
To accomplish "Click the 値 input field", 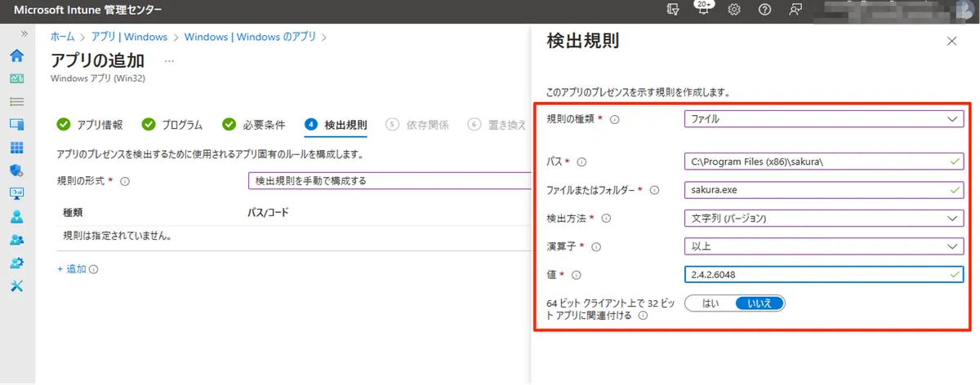I will (824, 274).
